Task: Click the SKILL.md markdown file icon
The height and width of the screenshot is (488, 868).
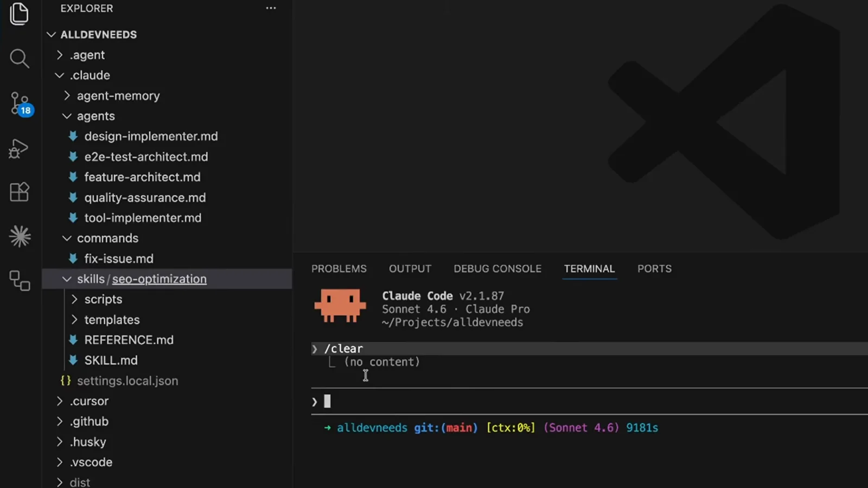Action: click(x=73, y=360)
